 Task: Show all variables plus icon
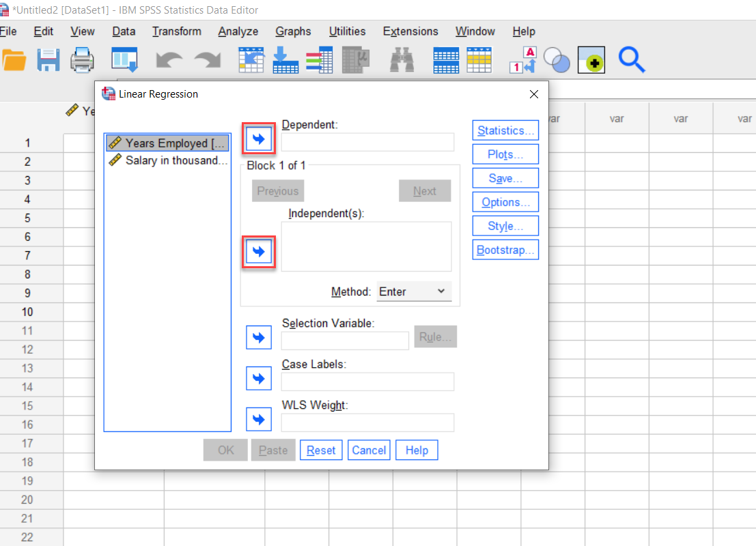click(x=591, y=60)
